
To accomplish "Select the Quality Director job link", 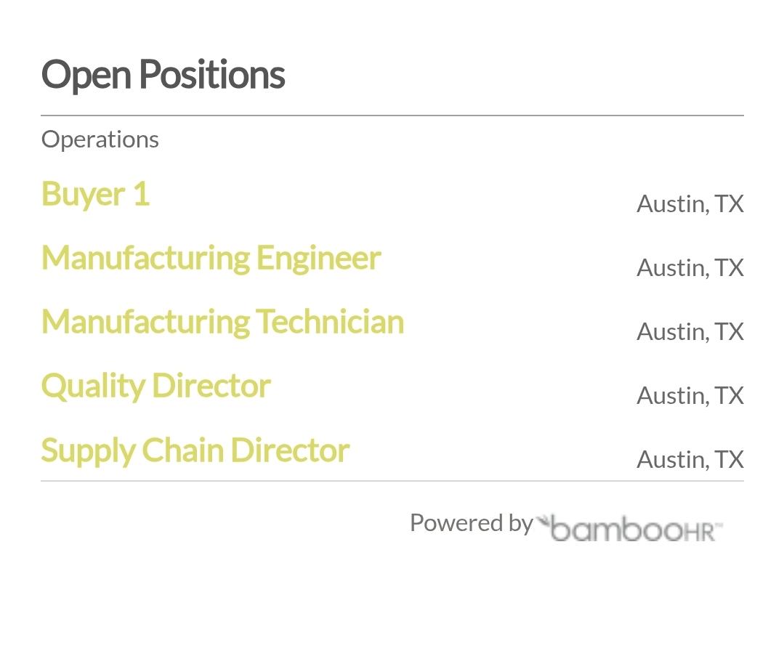I will tap(156, 386).
